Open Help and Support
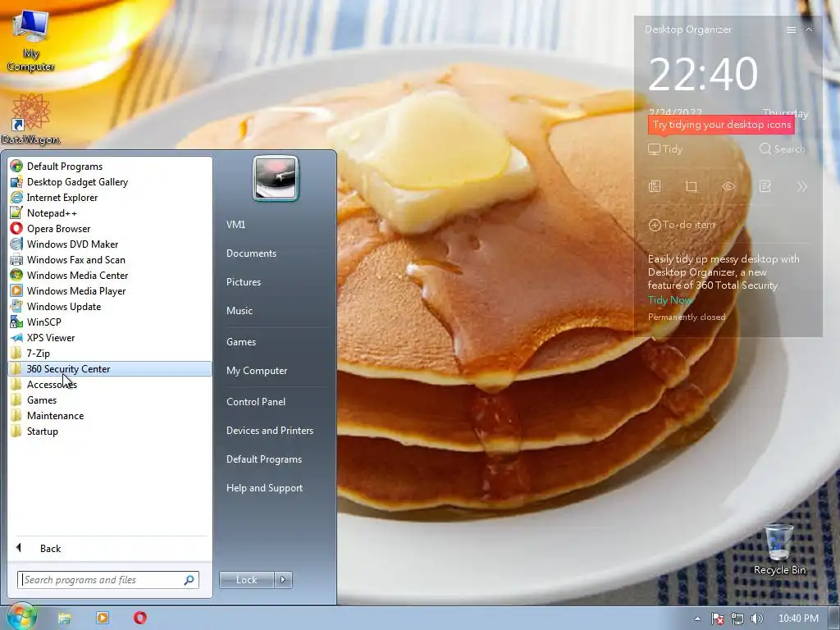 (265, 488)
